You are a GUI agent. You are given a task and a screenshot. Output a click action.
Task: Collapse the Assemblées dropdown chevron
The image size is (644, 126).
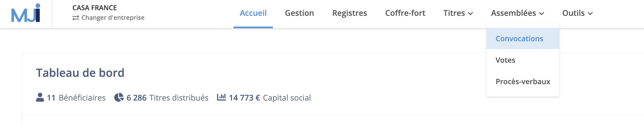tap(541, 14)
